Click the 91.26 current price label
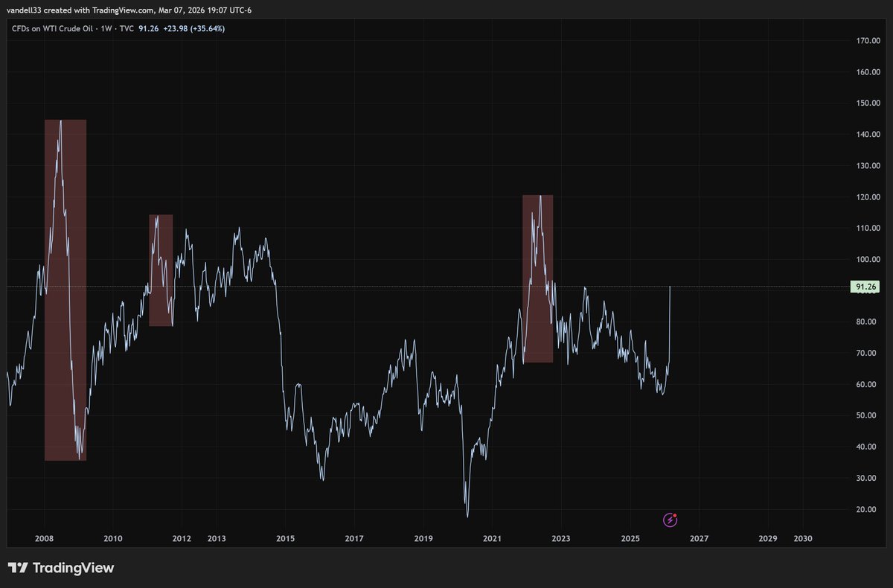The image size is (893, 588). [865, 287]
